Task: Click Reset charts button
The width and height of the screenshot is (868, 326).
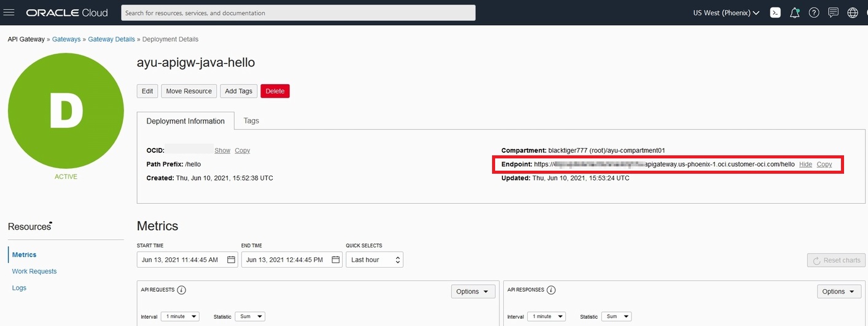Action: [x=836, y=260]
